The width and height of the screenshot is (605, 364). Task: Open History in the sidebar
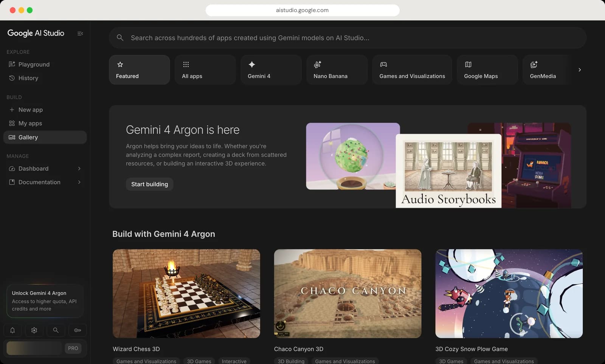[45, 78]
